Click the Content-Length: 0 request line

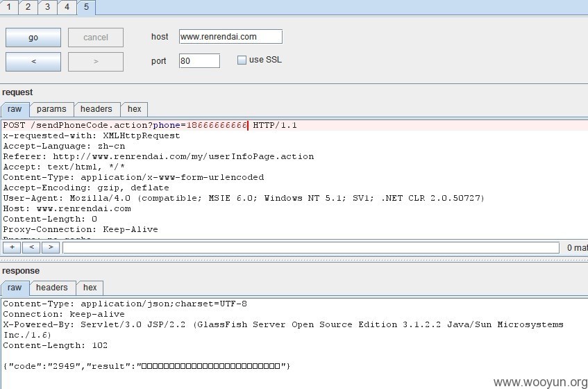point(50,219)
